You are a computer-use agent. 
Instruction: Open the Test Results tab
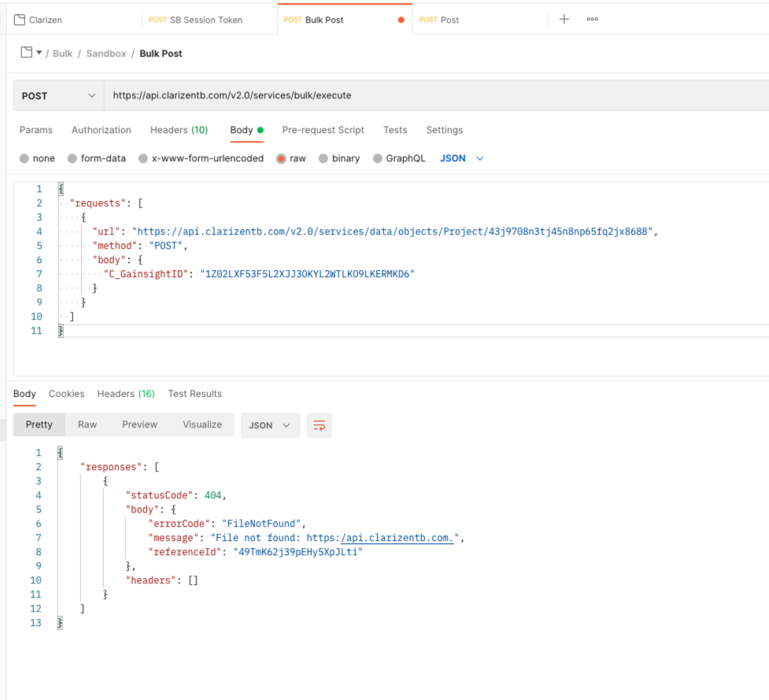click(x=194, y=394)
